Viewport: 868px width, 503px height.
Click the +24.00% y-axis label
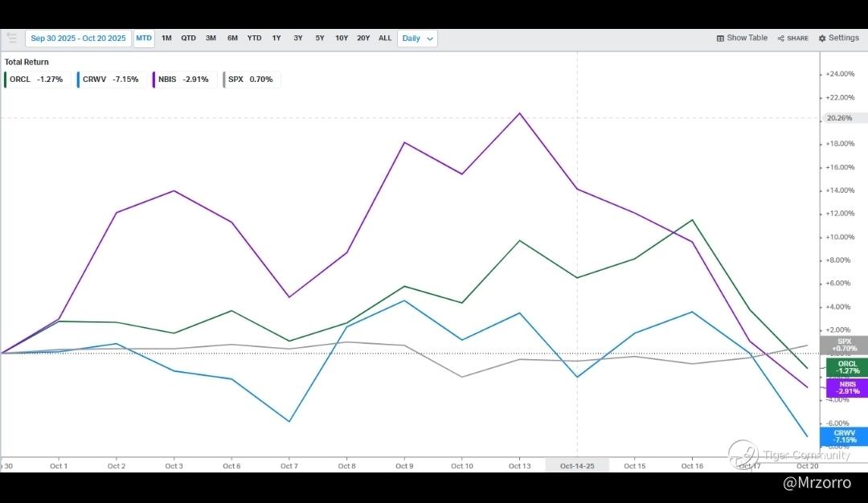click(x=840, y=74)
